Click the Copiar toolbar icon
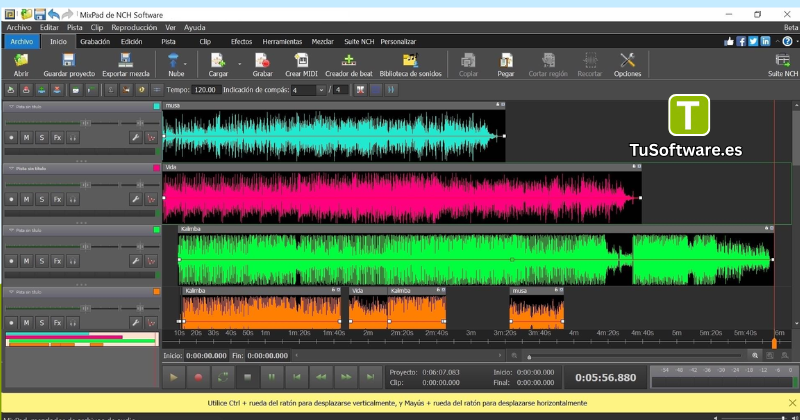The height and width of the screenshot is (420, 800). tap(468, 64)
